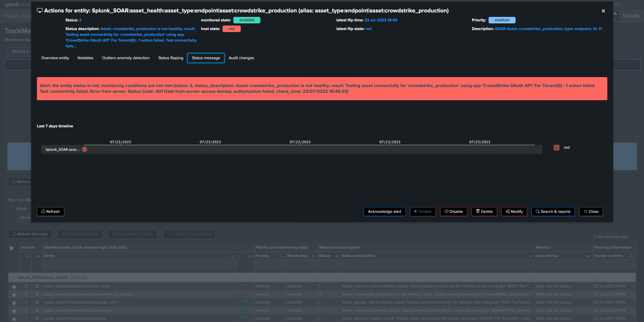
Task: Sort by Priority column arrow
Action: pyautogui.click(x=281, y=256)
